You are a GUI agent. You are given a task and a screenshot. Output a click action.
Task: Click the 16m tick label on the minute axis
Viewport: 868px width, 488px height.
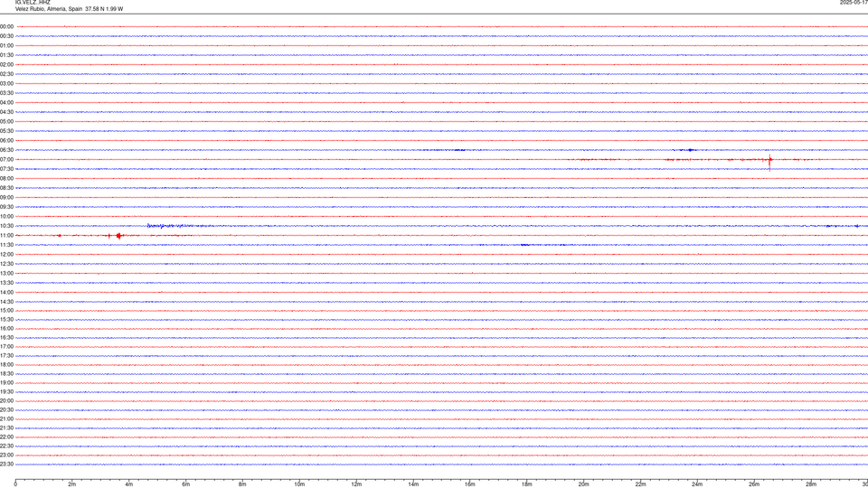(x=470, y=484)
